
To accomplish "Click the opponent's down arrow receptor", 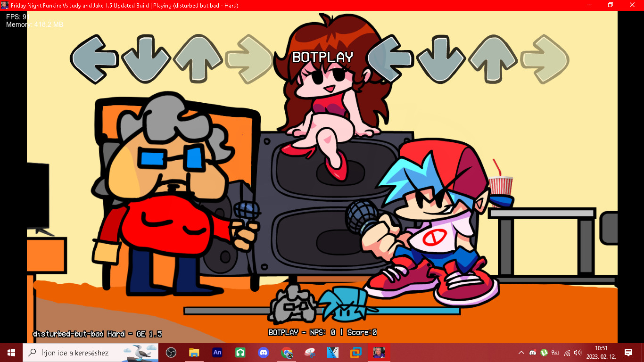I will click(x=146, y=59).
